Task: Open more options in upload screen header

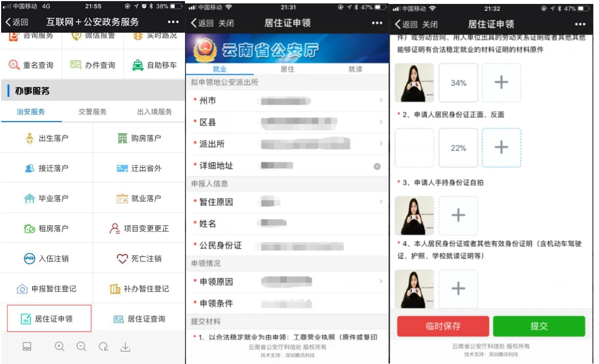Action: [x=580, y=24]
